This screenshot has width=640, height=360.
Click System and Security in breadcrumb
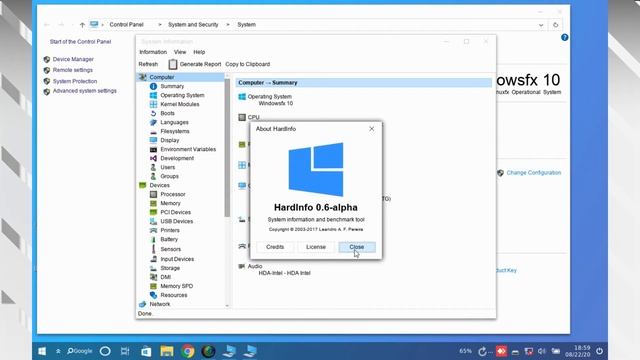point(193,24)
